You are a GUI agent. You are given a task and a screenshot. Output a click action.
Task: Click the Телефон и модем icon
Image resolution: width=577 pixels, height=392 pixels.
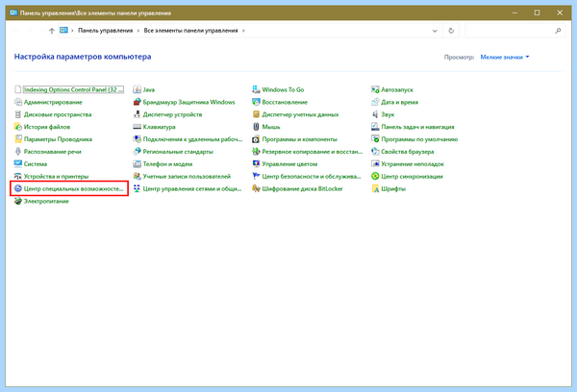[137, 164]
